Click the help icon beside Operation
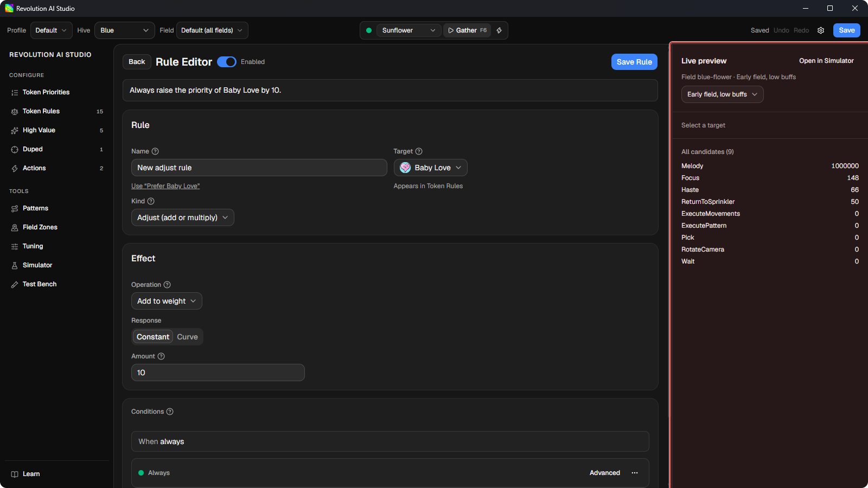 (167, 285)
